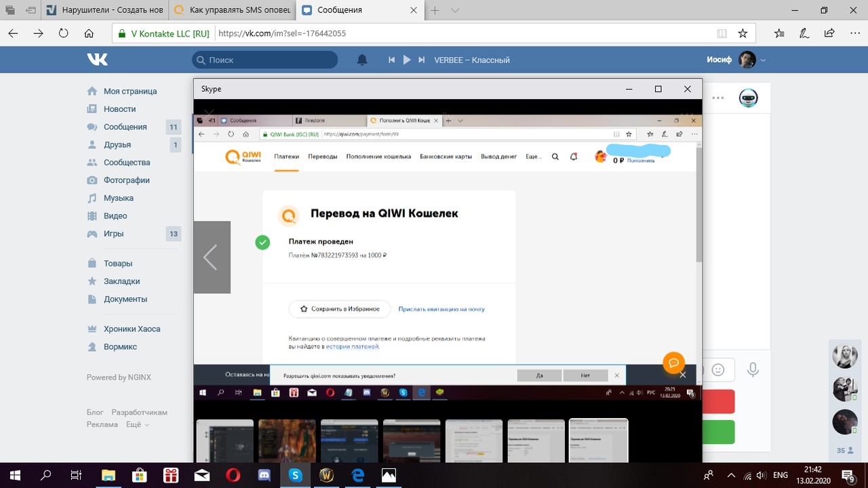
Task: Open Opera from the taskbar
Action: click(x=233, y=475)
